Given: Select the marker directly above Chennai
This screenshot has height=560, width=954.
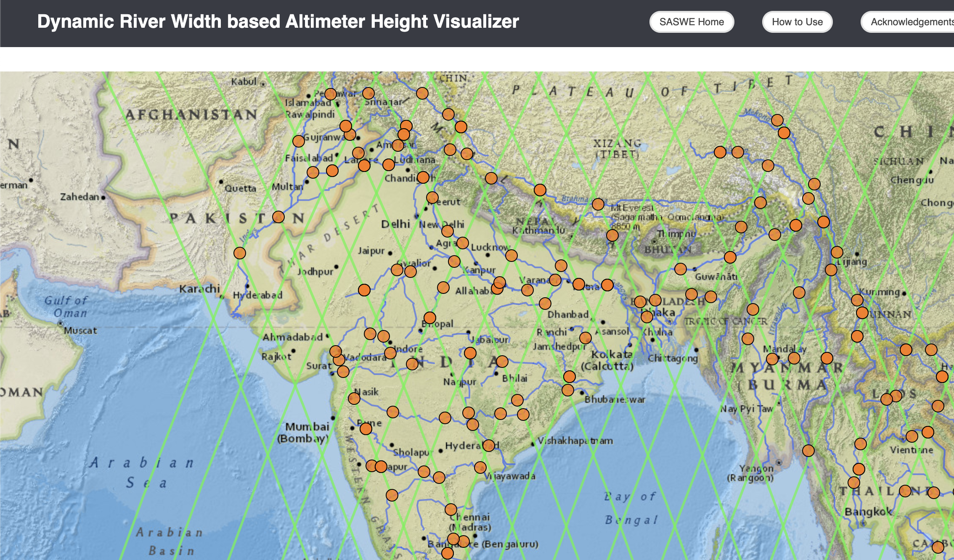Looking at the screenshot, I should pyautogui.click(x=451, y=510).
